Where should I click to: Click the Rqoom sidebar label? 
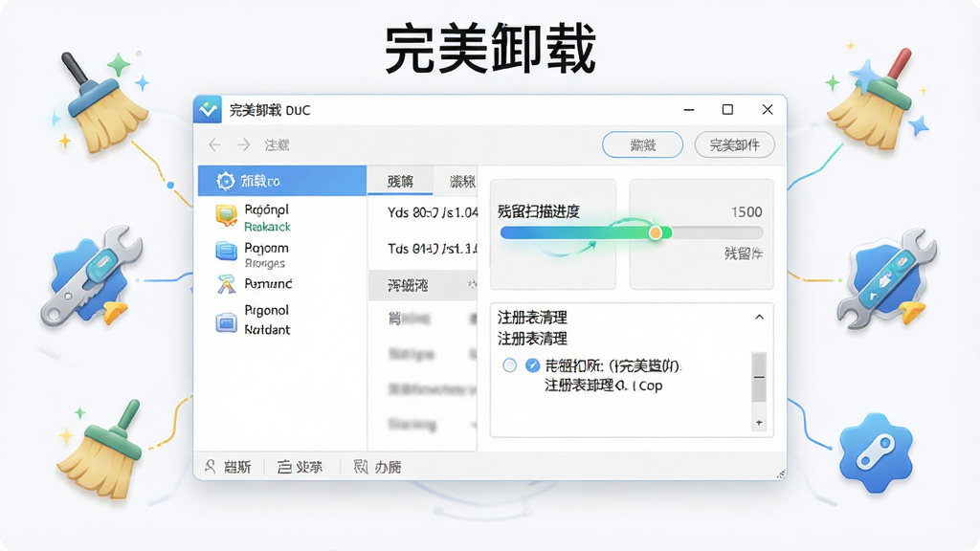point(266,248)
